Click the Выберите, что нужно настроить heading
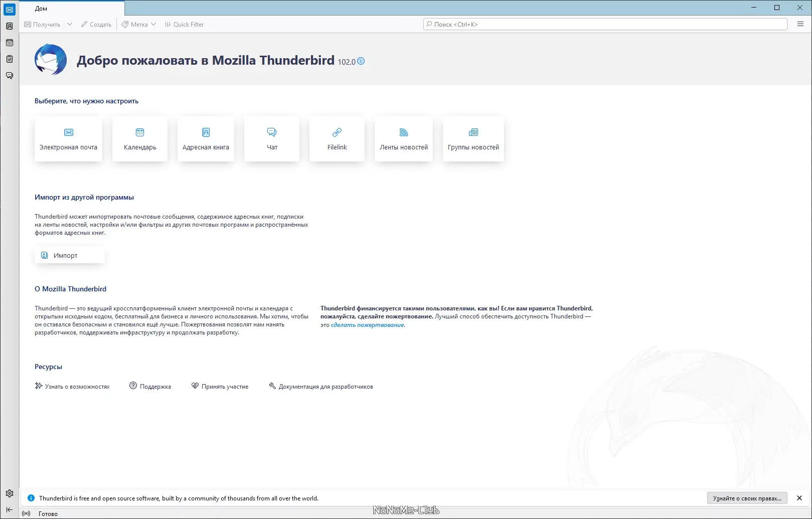The width and height of the screenshot is (812, 519). 86,101
